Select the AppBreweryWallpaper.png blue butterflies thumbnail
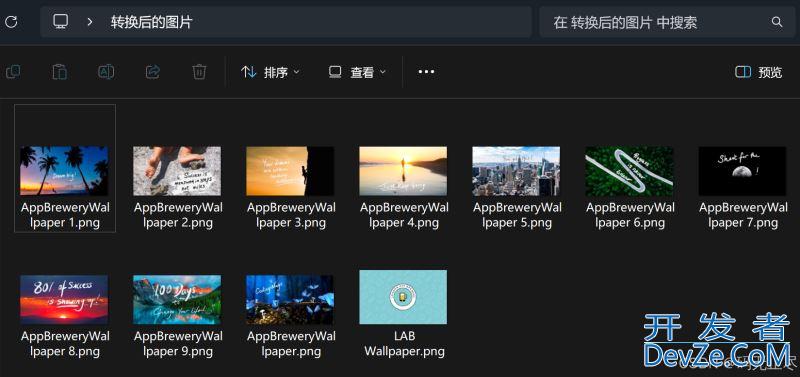Viewport: 800px width, 377px height. 290,299
